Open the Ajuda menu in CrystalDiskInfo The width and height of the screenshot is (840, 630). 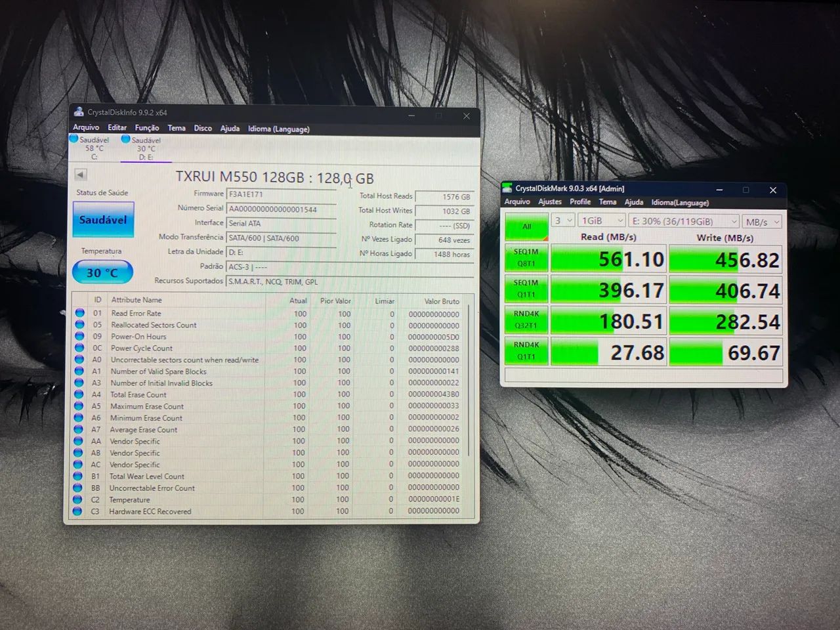click(x=230, y=128)
